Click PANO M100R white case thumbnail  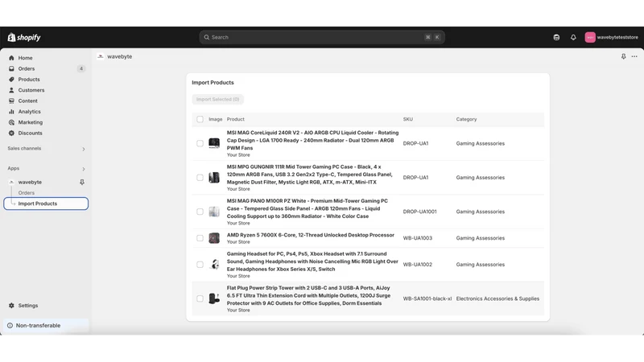(214, 212)
